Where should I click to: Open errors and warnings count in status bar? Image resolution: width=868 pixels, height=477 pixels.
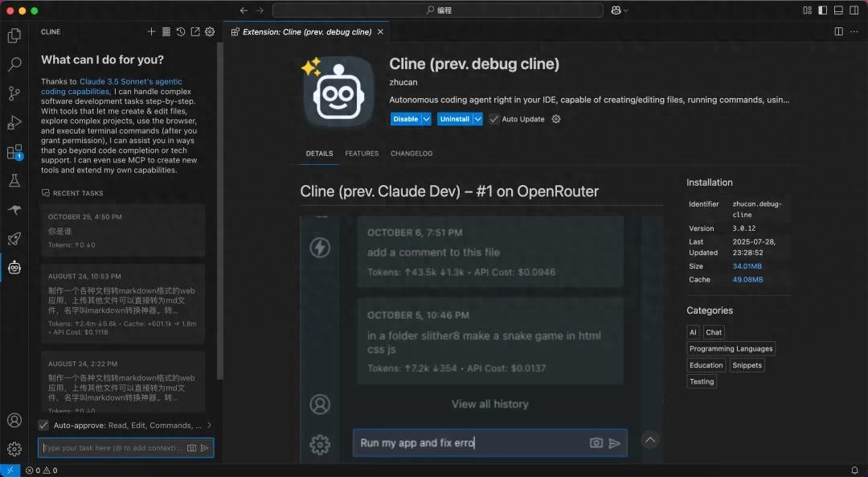pos(42,471)
